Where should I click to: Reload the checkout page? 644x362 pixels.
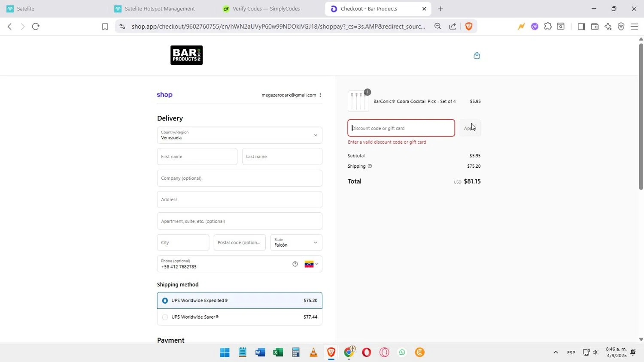(36, 27)
